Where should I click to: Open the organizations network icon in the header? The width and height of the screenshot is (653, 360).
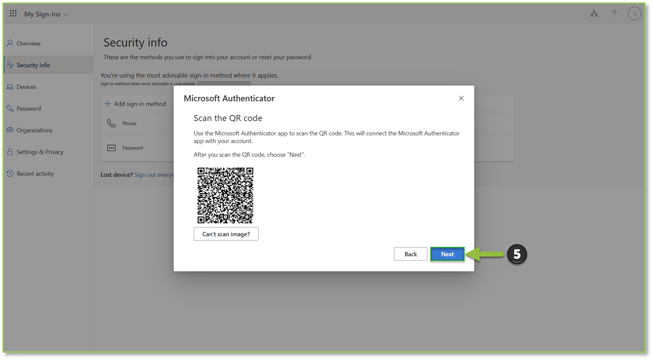pyautogui.click(x=594, y=14)
